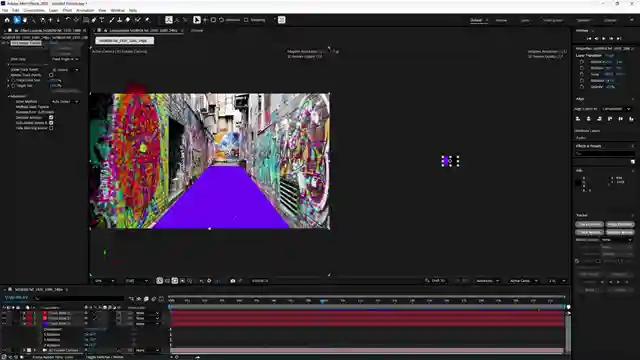
Task: Click the graph editor icon in timeline header
Action: (x=161, y=299)
